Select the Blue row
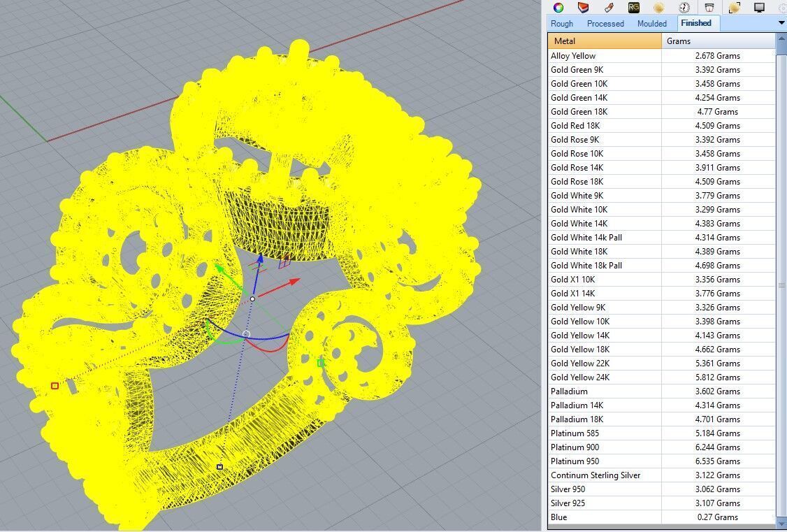 coord(661,517)
